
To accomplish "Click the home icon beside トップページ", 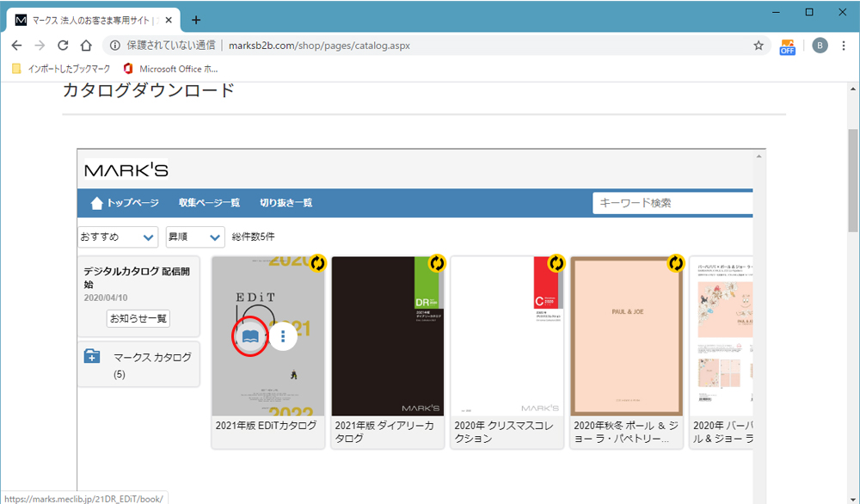I will (96, 203).
